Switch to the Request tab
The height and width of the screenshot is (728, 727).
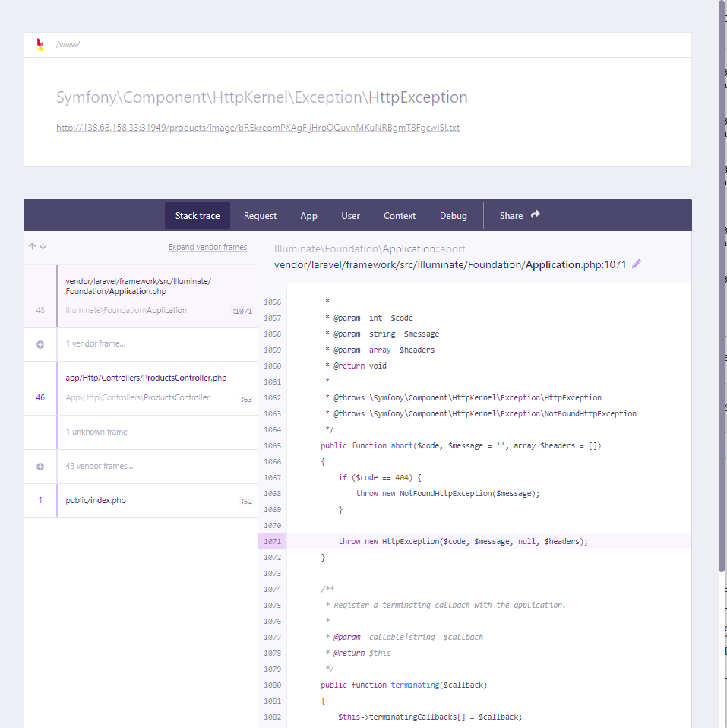[x=260, y=215]
